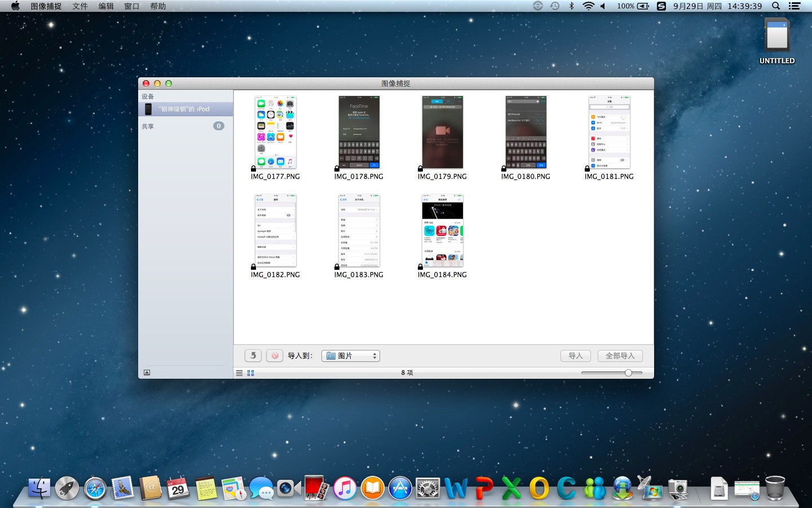The width and height of the screenshot is (812, 508).
Task: Open the 帮助 menu
Action: tap(158, 6)
